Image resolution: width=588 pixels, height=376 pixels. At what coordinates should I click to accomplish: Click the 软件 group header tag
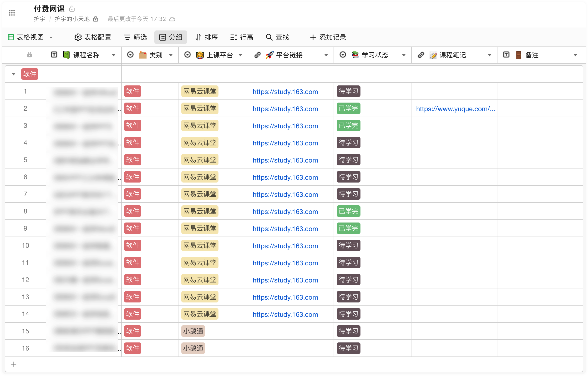(30, 74)
